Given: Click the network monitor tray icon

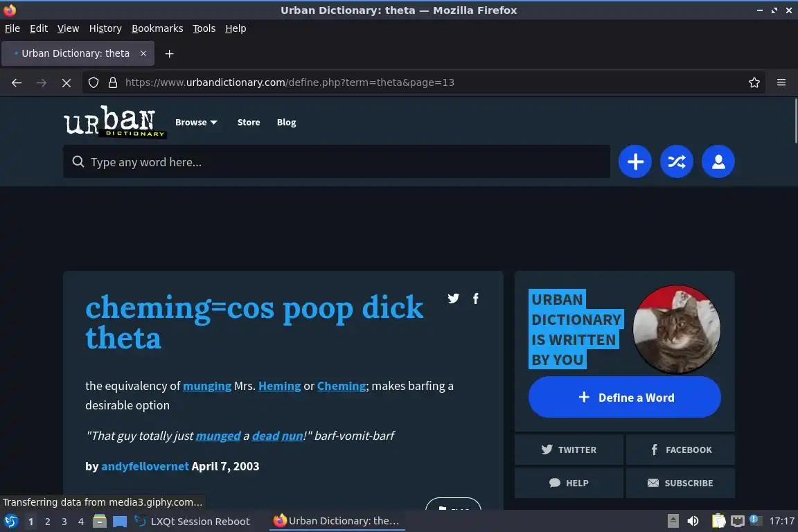Looking at the screenshot, I should pos(738,522).
